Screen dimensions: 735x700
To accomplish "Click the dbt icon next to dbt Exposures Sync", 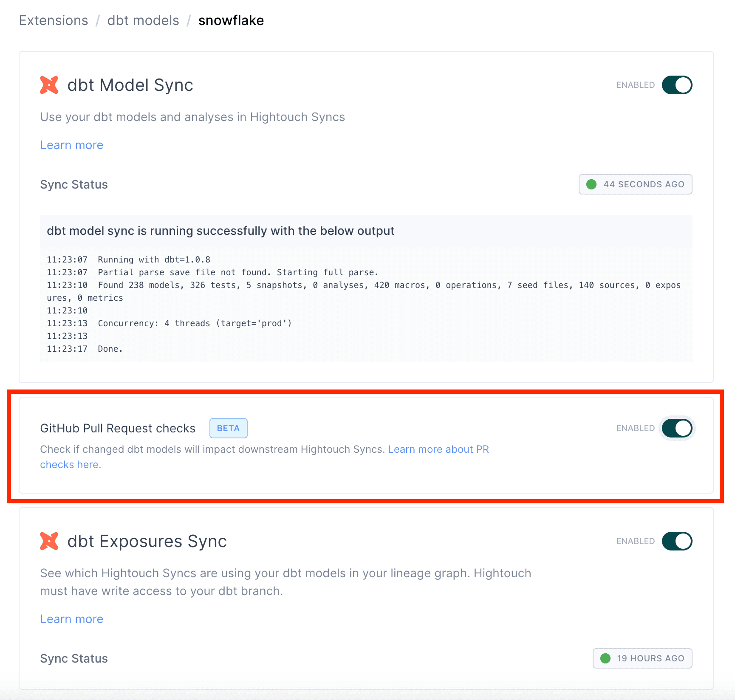I will tap(50, 541).
